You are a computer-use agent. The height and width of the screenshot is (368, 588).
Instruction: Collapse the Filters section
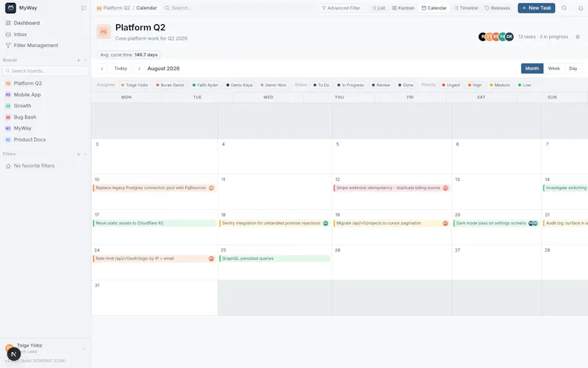85,154
